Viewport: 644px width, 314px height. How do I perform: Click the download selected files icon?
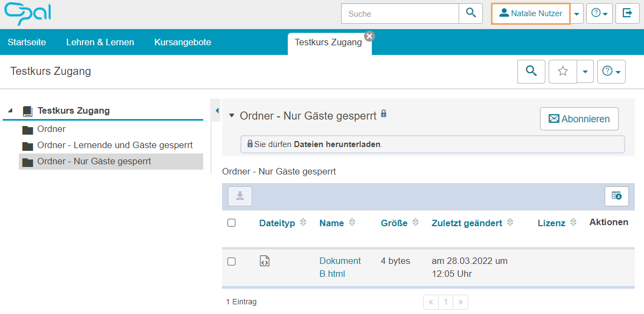click(x=240, y=196)
